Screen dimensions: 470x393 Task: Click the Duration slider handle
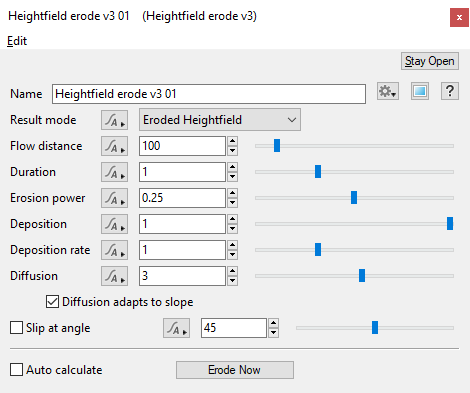coord(318,172)
